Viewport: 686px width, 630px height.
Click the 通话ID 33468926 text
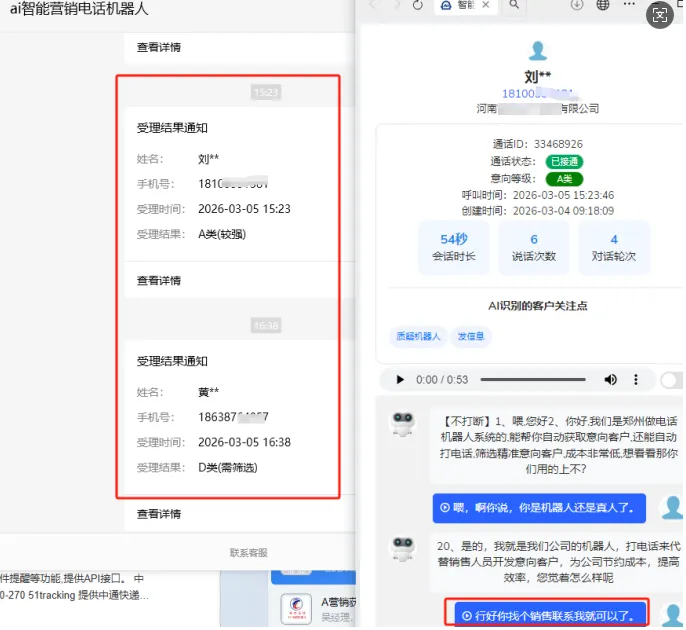click(x=538, y=144)
